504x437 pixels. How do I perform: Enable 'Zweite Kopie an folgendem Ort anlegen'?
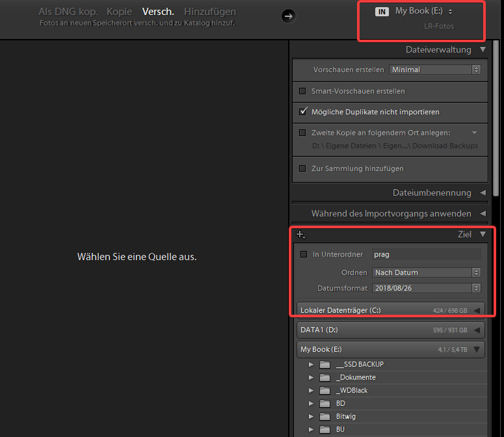point(302,133)
